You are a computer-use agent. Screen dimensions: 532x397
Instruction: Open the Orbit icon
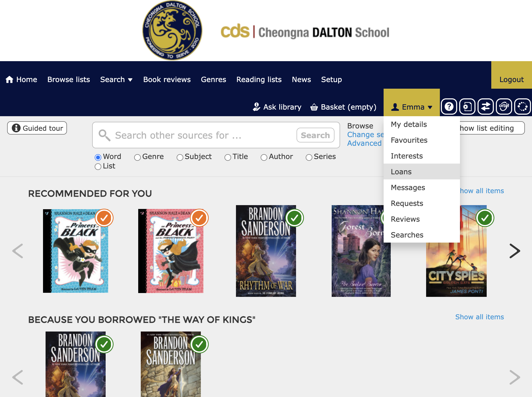click(504, 107)
